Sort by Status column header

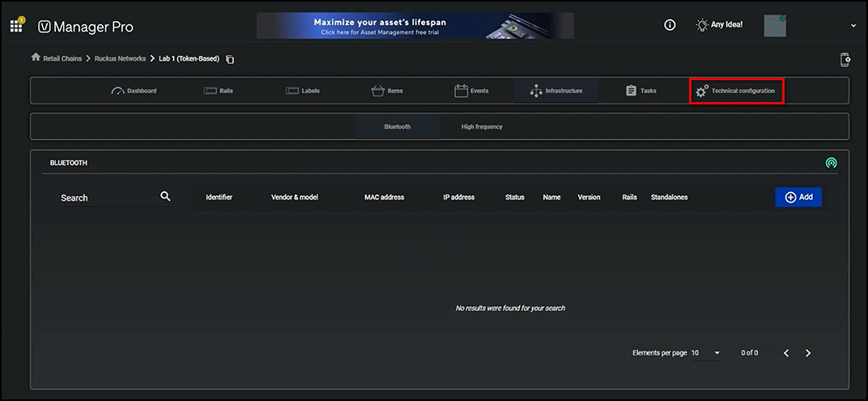(x=515, y=197)
